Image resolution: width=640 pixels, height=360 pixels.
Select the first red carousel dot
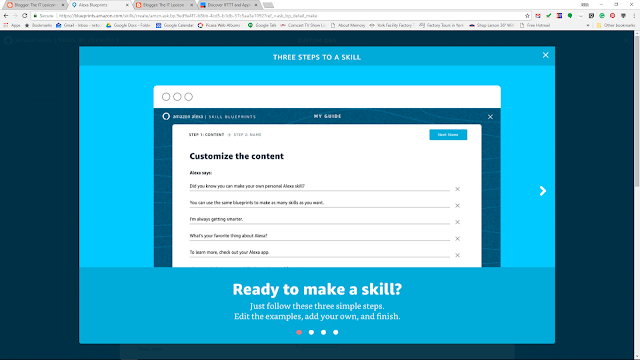[299, 332]
